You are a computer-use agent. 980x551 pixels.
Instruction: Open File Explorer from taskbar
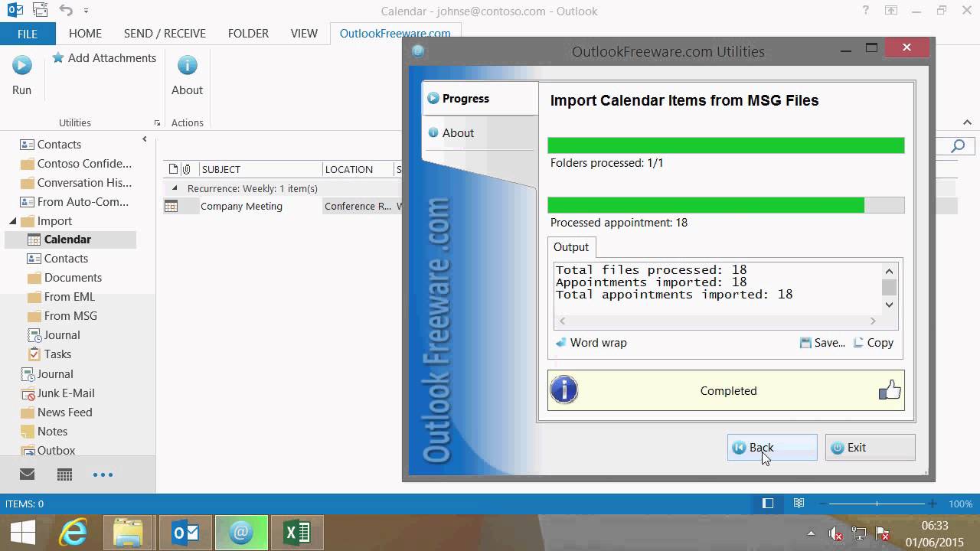point(128,533)
